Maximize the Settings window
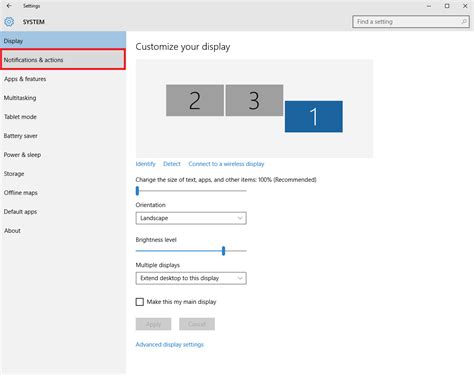 coord(447,6)
